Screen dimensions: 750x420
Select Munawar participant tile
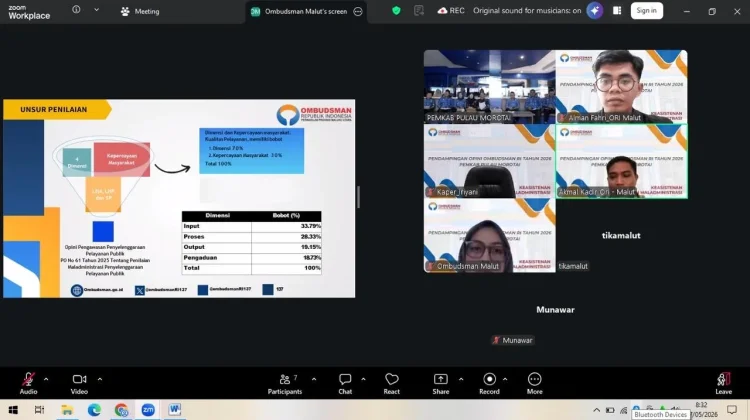point(555,310)
